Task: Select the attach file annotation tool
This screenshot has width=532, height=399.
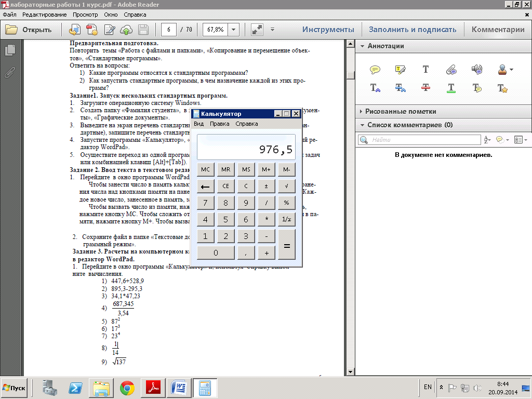Action: point(451,70)
